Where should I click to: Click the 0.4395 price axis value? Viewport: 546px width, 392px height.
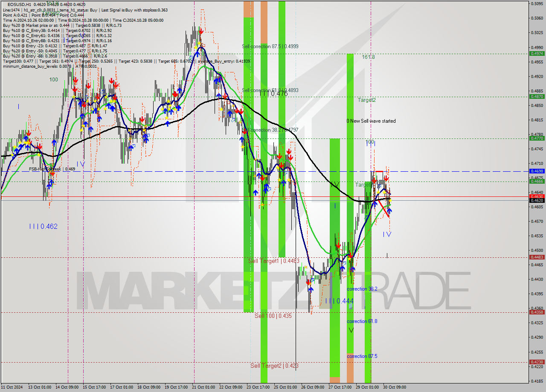536,294
